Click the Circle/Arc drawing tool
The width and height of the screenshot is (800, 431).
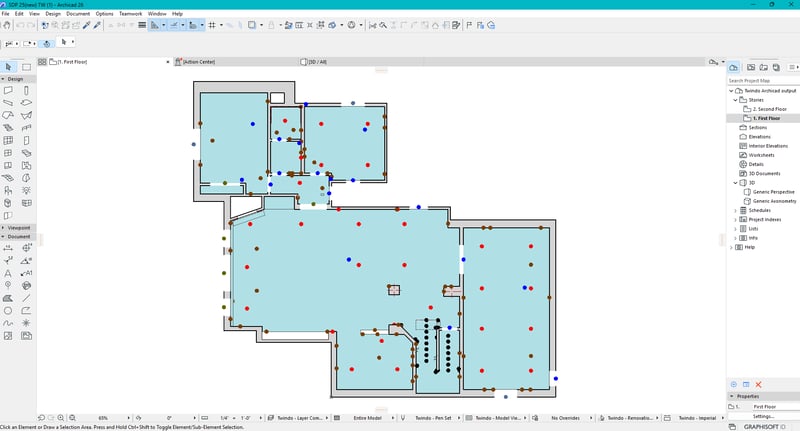pos(9,310)
